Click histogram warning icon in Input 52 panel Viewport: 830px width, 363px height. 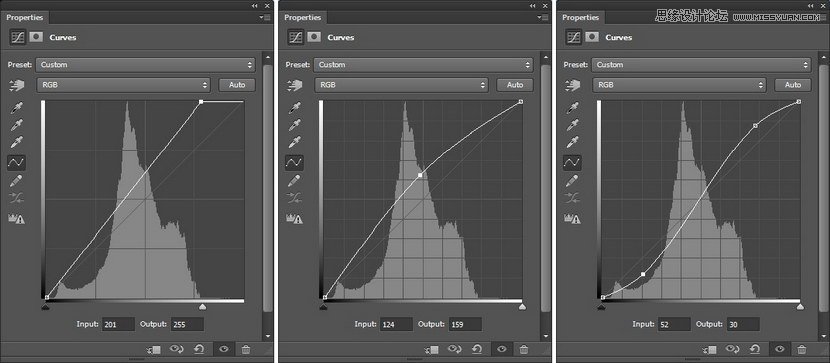(x=572, y=219)
